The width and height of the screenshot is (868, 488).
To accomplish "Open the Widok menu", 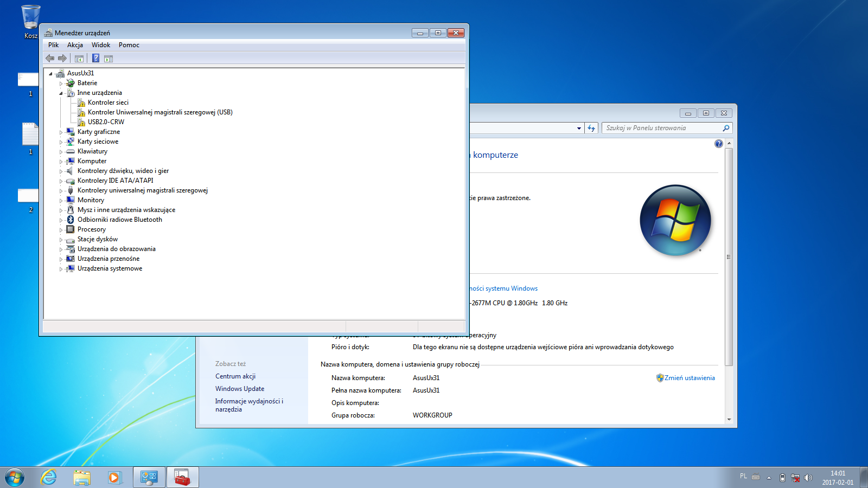I will tap(101, 45).
